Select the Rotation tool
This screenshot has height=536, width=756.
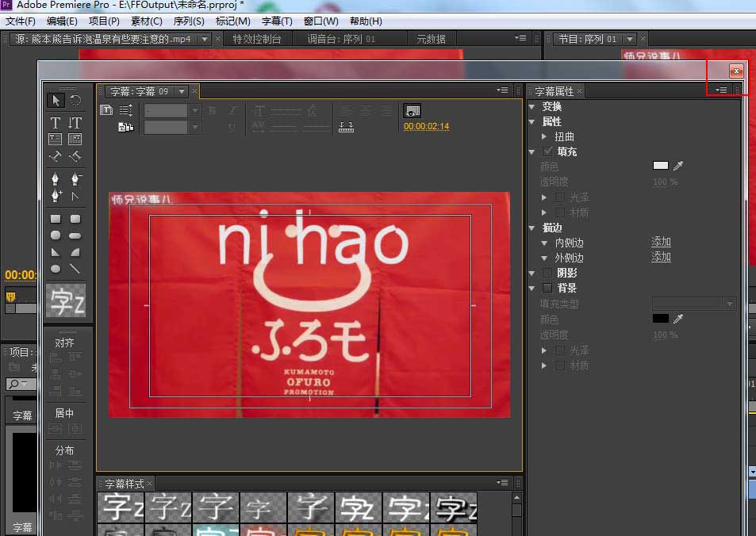(x=75, y=100)
